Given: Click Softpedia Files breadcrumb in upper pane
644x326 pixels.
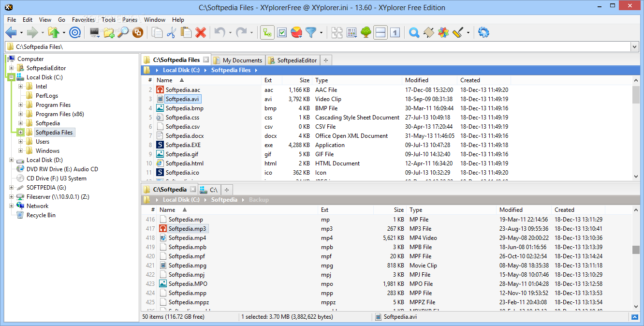Looking at the screenshot, I should 231,70.
